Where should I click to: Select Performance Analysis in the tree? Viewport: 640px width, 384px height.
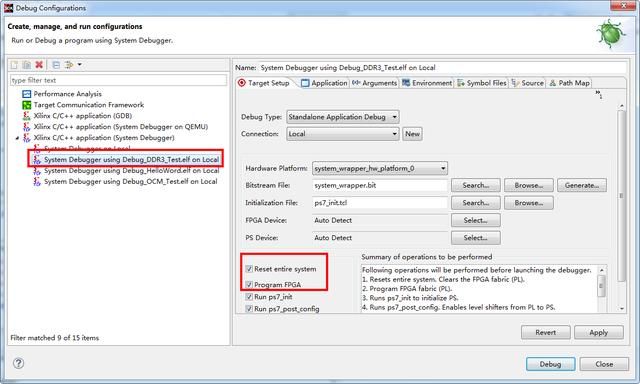coord(67,94)
